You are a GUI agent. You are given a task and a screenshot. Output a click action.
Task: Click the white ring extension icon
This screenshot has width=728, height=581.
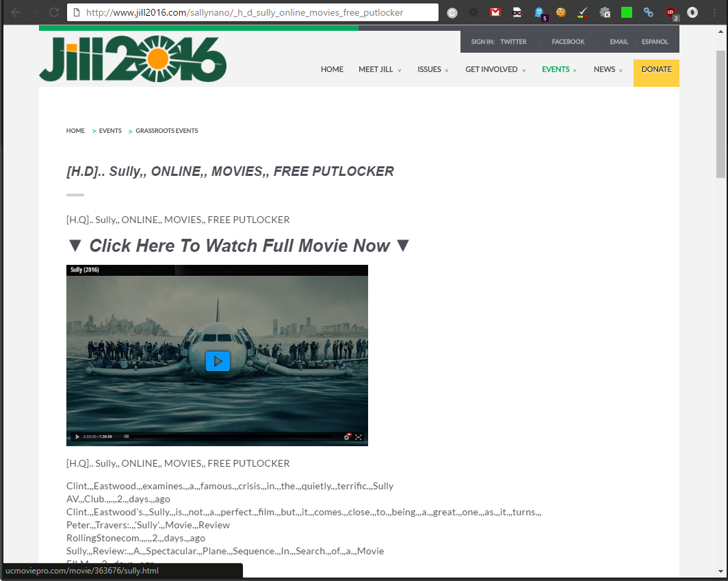point(692,12)
